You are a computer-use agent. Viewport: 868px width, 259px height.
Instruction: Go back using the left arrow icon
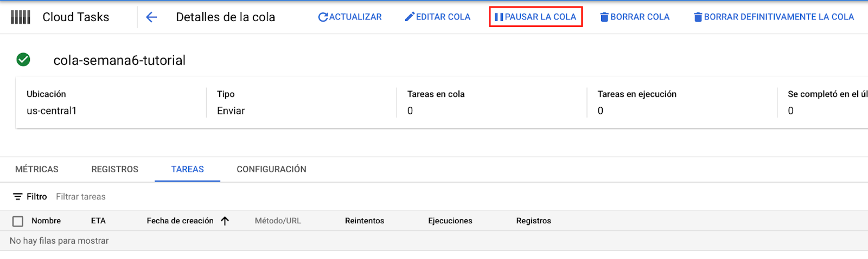click(x=151, y=17)
